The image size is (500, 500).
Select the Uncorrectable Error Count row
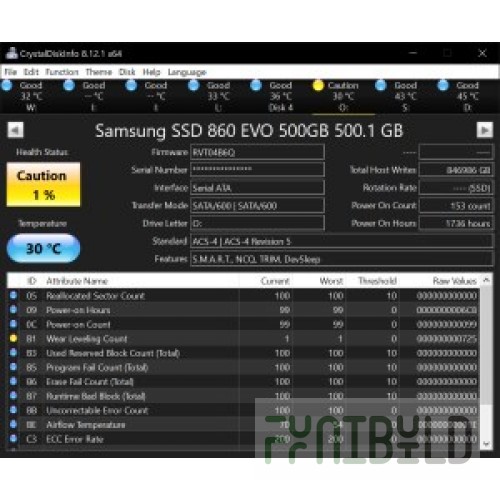[243, 410]
